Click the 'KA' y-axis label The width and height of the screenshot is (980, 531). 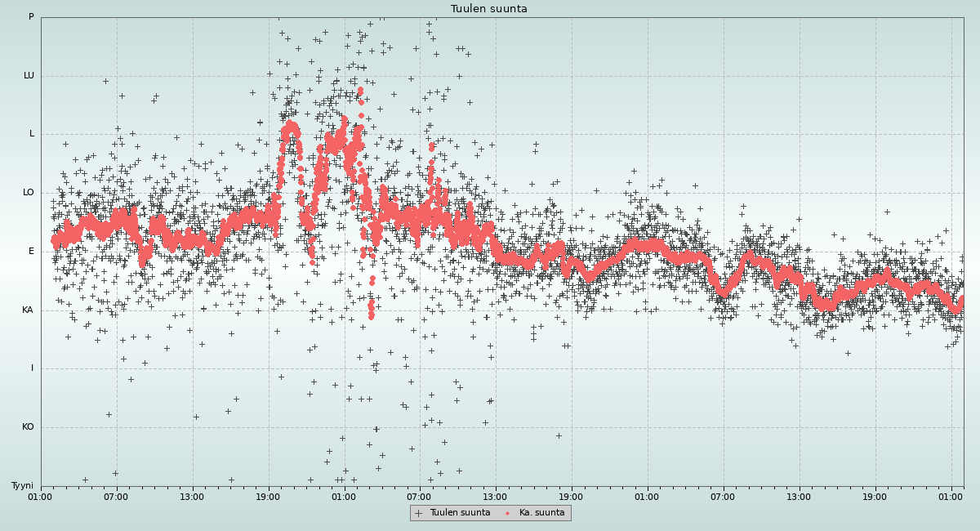click(x=28, y=310)
